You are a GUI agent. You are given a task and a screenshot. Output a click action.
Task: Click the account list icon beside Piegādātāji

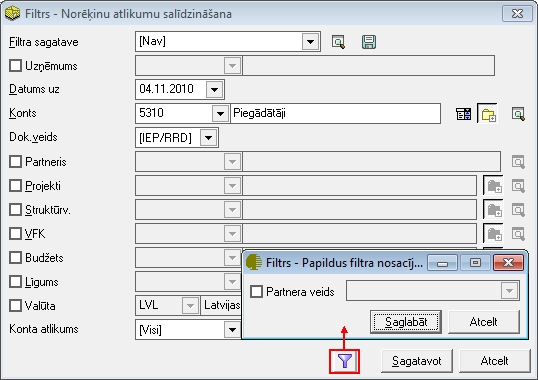pyautogui.click(x=464, y=114)
